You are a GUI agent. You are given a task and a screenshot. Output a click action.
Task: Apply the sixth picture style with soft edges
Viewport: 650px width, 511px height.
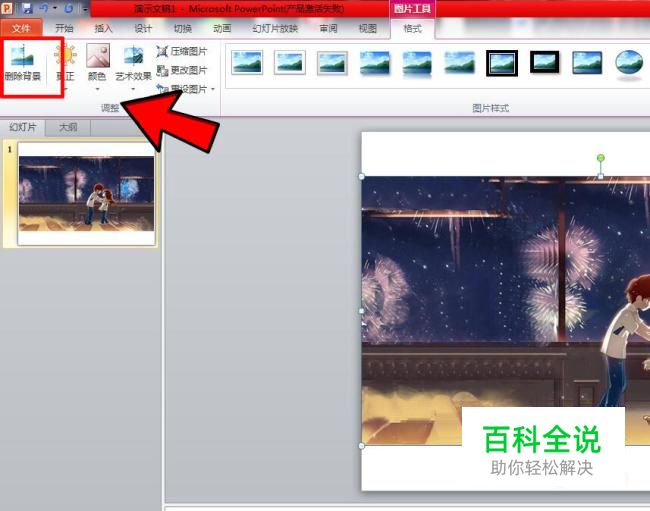point(459,63)
